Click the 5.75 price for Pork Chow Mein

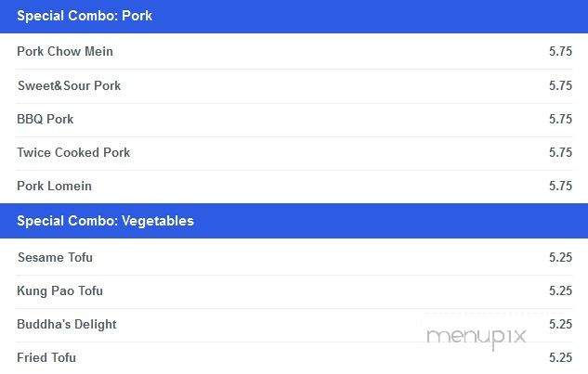[x=561, y=51]
